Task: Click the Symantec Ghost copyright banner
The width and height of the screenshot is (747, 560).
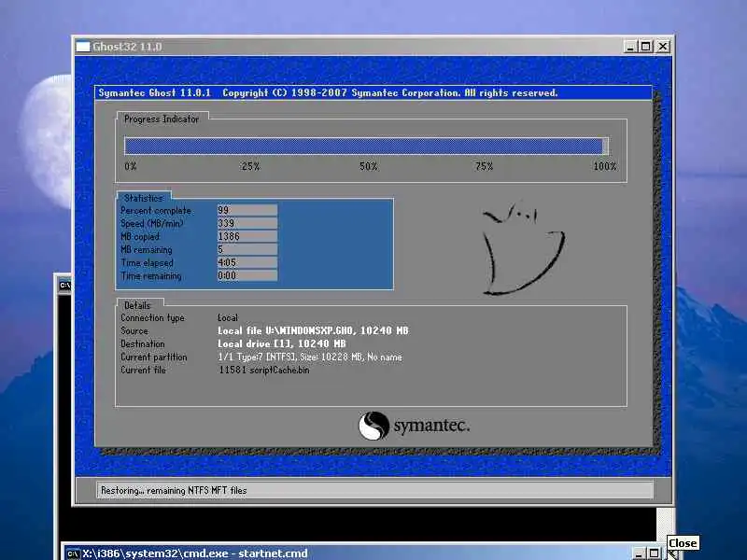Action: [373, 92]
